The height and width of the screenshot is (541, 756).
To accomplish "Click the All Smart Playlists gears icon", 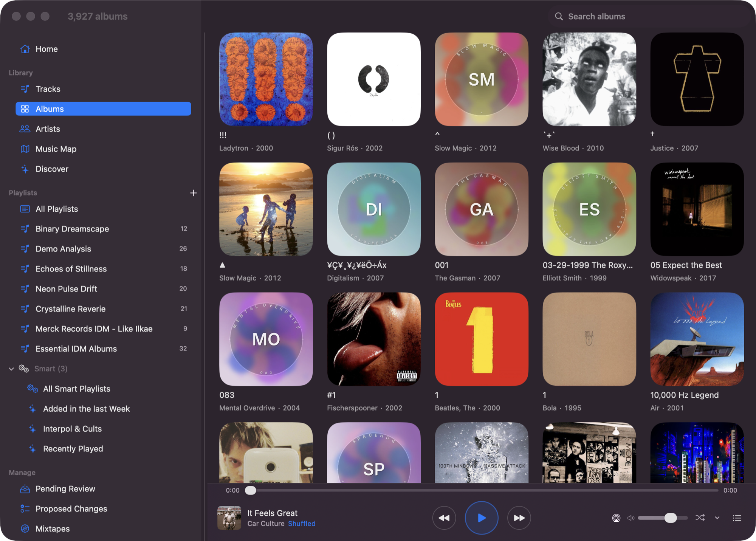I will (x=33, y=389).
